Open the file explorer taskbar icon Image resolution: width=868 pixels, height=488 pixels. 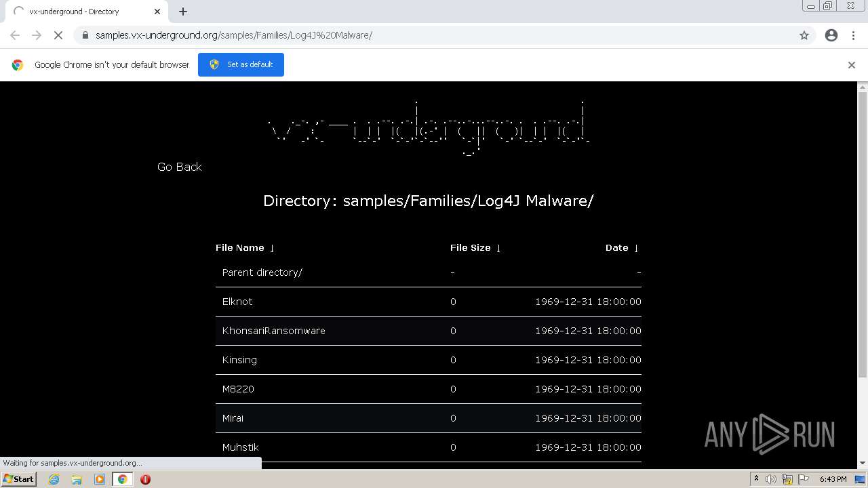77,479
